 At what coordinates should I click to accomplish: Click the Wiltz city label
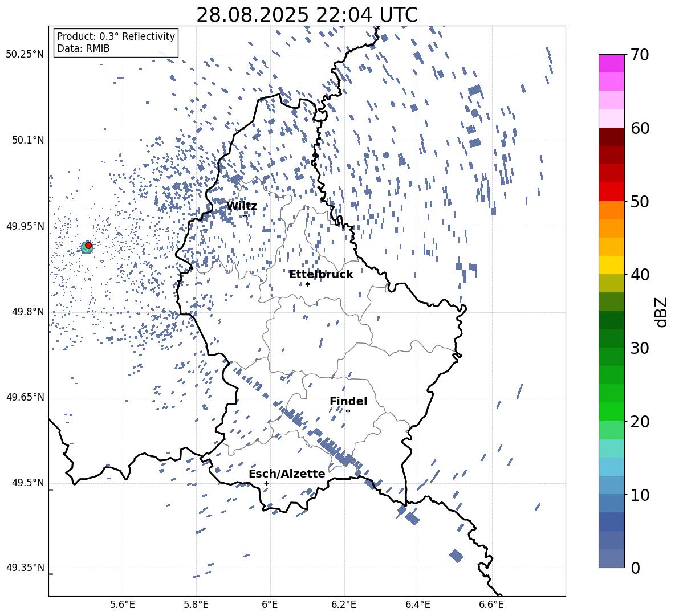click(x=242, y=206)
